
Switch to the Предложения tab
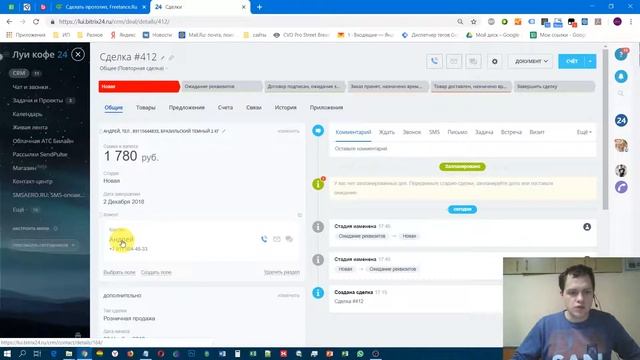coord(187,108)
